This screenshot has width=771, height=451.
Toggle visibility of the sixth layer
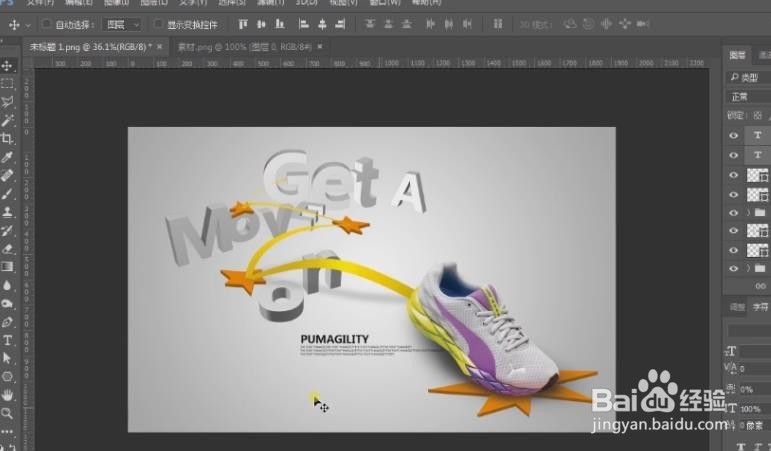pyautogui.click(x=734, y=230)
